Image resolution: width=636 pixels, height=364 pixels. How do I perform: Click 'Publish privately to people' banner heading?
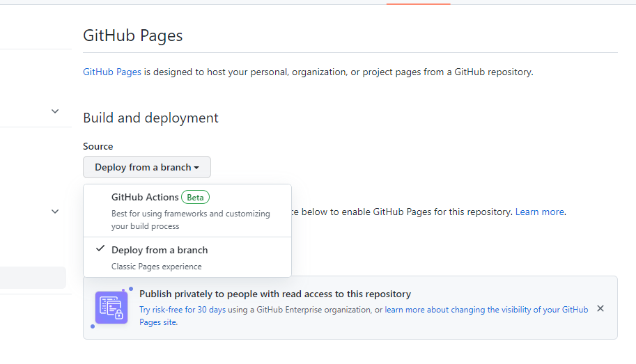(x=275, y=294)
